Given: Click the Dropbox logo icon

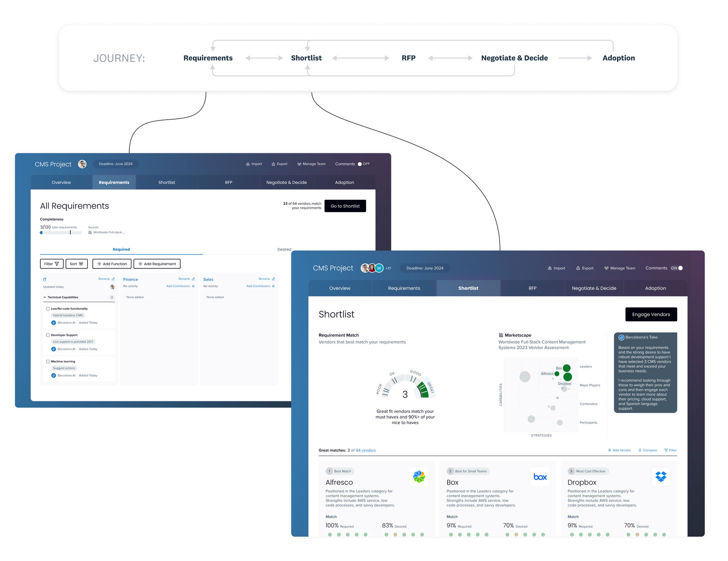Looking at the screenshot, I should click(661, 476).
